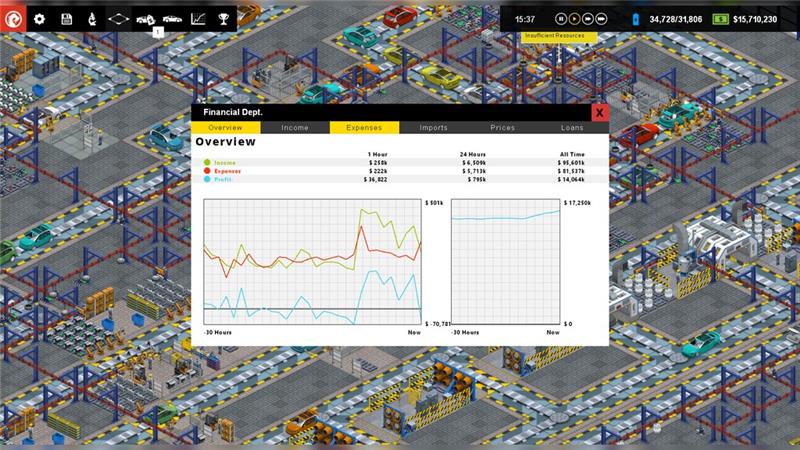The height and width of the screenshot is (450, 800).
Task: Set game to normal play speed
Action: point(575,18)
